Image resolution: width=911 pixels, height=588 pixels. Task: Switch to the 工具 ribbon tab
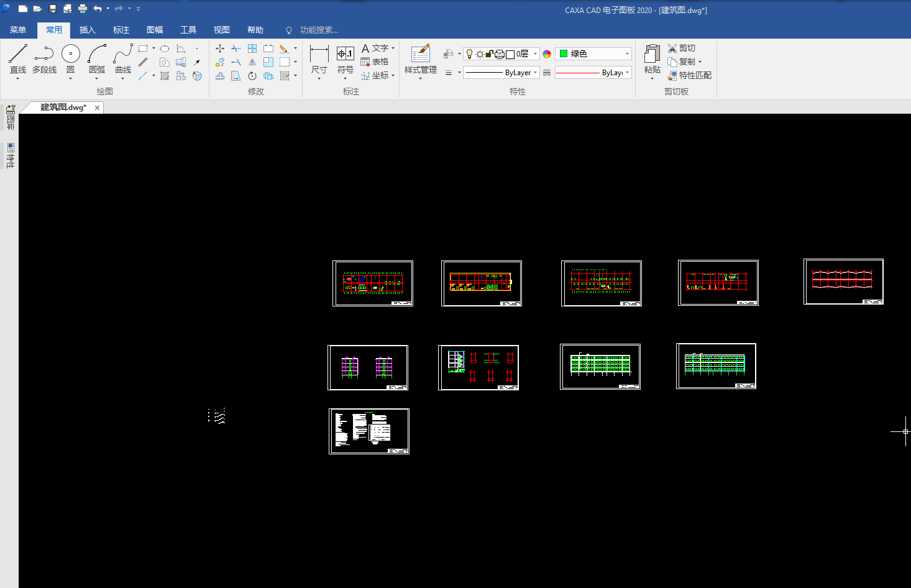coord(188,30)
